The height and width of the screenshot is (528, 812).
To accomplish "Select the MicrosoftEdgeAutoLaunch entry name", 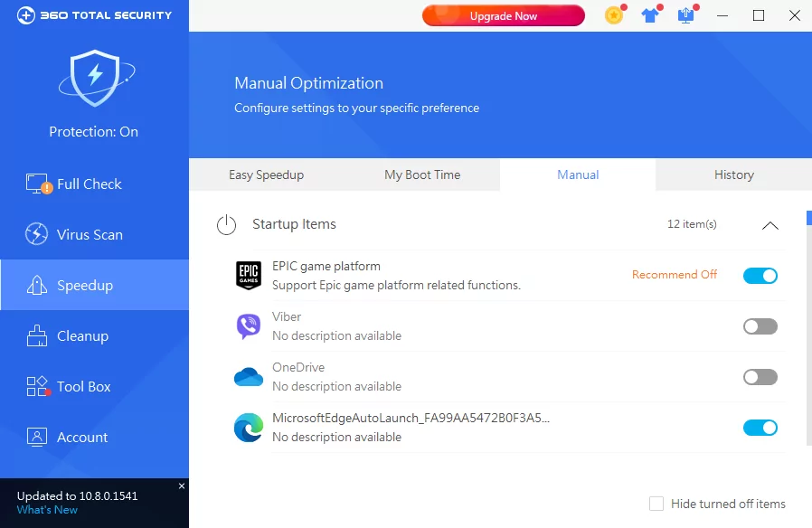I will [411, 418].
